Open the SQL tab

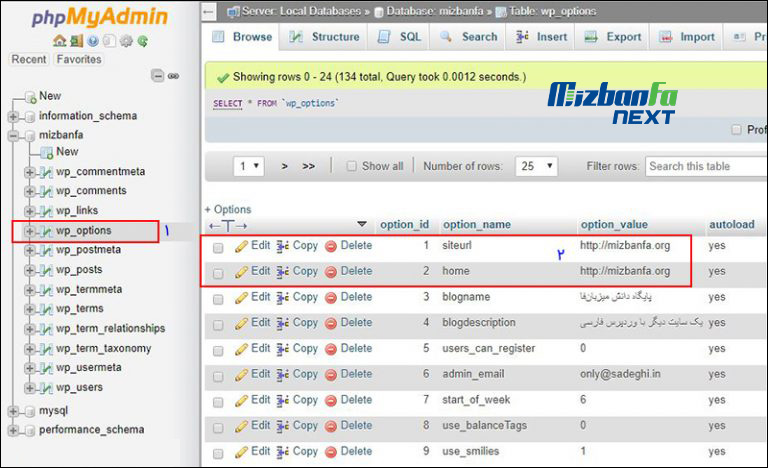coord(399,37)
